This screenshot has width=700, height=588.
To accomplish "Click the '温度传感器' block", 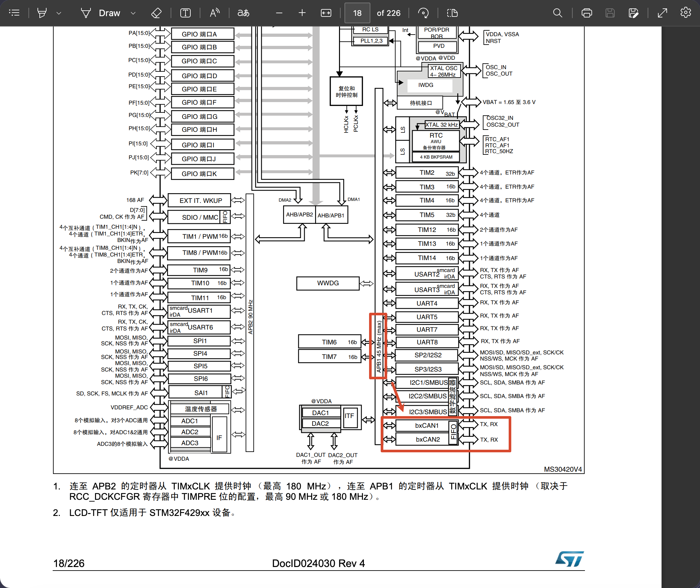I will 200,409.
